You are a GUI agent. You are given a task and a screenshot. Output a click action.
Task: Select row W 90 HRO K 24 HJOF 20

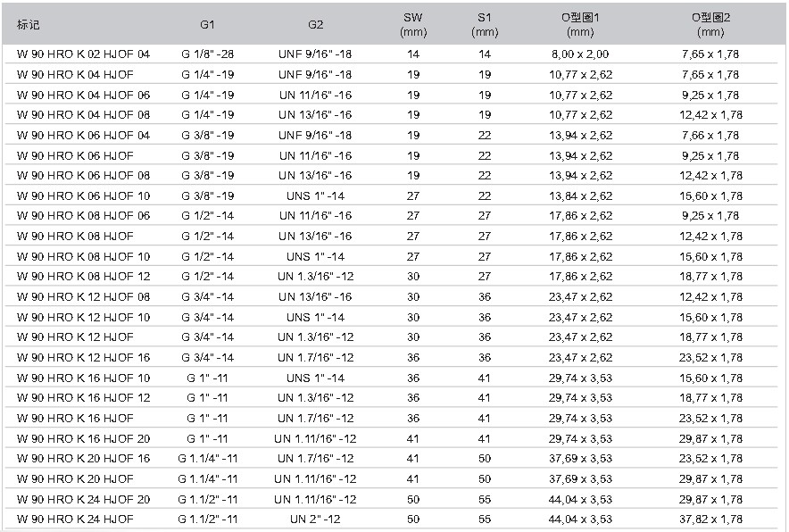pyautogui.click(x=84, y=499)
